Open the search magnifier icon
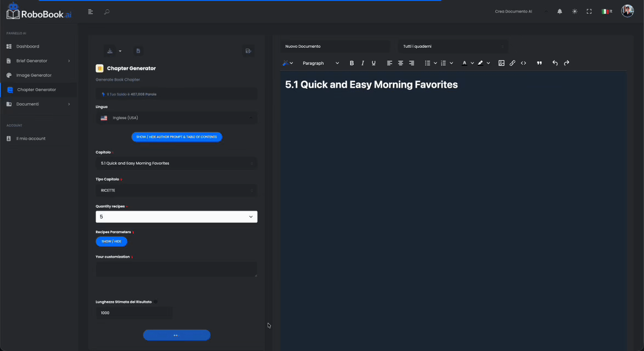The width and height of the screenshot is (644, 351). pyautogui.click(x=107, y=12)
